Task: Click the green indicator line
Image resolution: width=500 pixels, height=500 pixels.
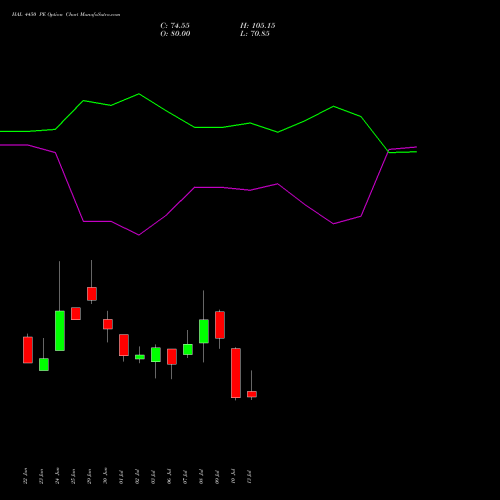Action: (208, 127)
